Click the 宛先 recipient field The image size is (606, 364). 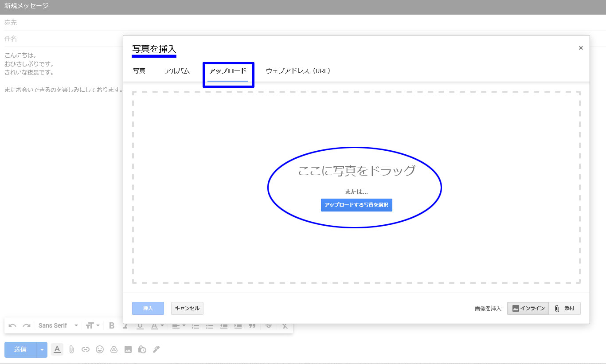[303, 23]
